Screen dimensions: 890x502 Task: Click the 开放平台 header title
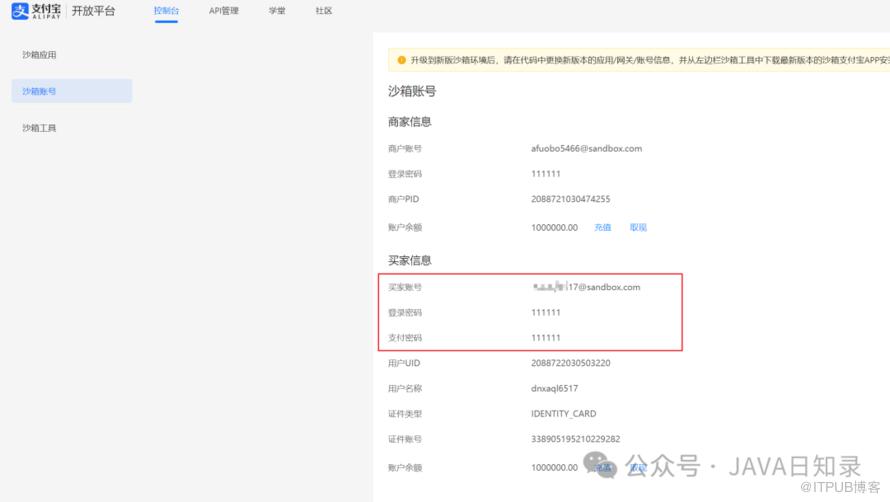tap(93, 11)
